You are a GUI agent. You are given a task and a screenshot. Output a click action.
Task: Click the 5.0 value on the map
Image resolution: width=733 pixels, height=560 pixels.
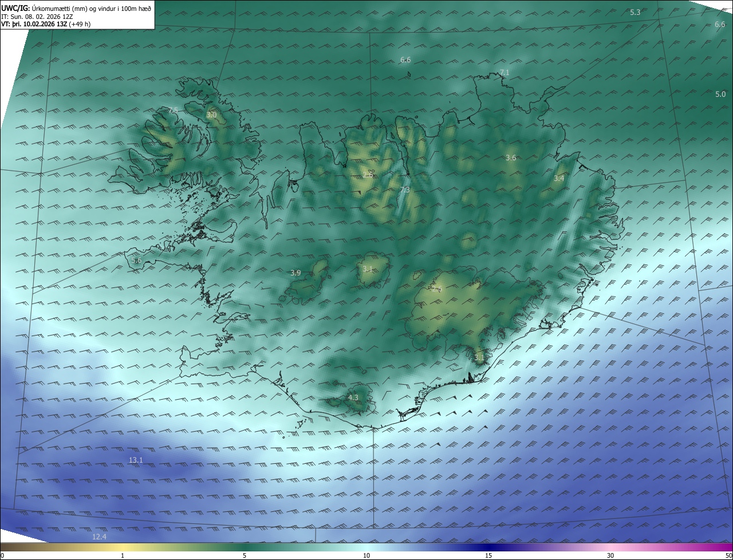point(720,94)
